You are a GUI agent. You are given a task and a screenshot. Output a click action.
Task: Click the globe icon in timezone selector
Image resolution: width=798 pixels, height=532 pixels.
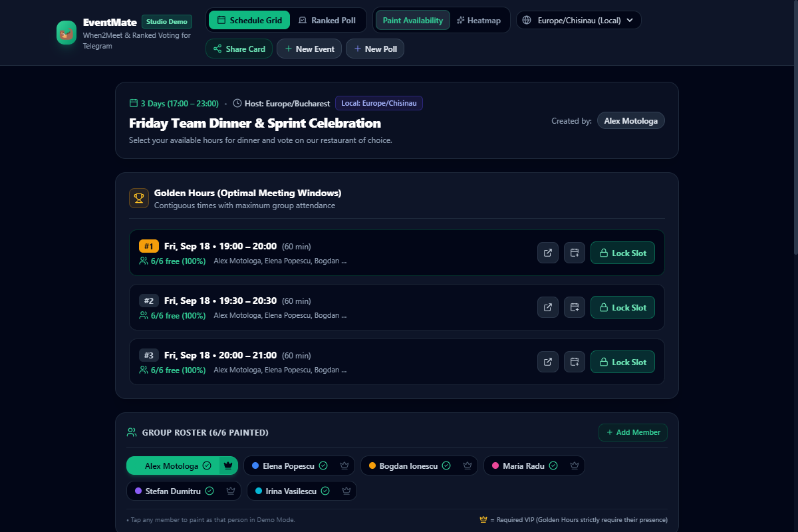pos(527,20)
